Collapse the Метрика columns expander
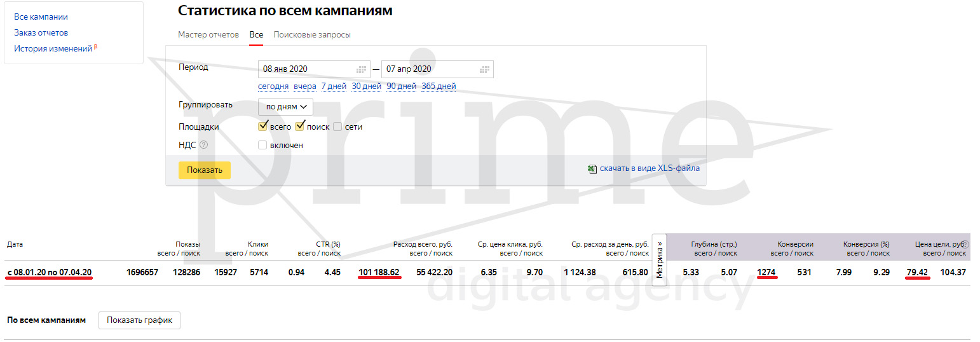This screenshot has width=980, height=342. 659,259
